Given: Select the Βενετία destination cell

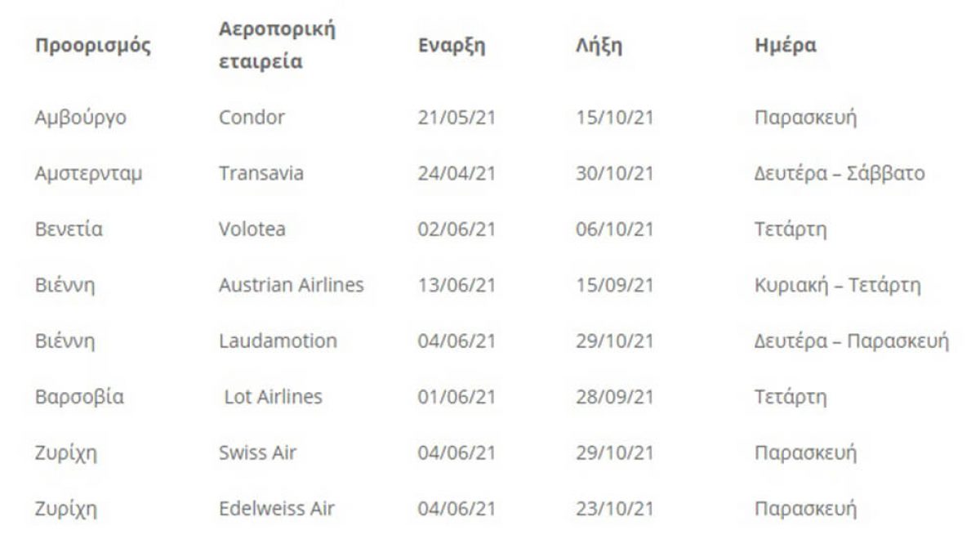Looking at the screenshot, I should coord(68,229).
